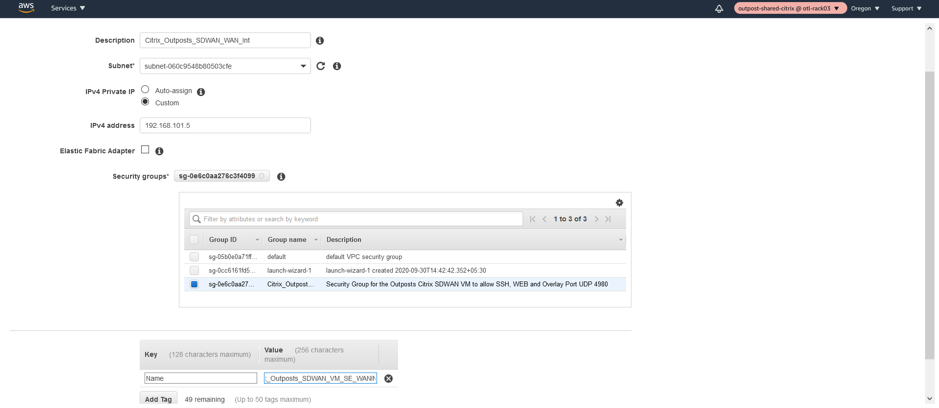Image resolution: width=939 pixels, height=408 pixels.
Task: Show info for IPv4 Private IP Auto-assign
Action: point(201,92)
